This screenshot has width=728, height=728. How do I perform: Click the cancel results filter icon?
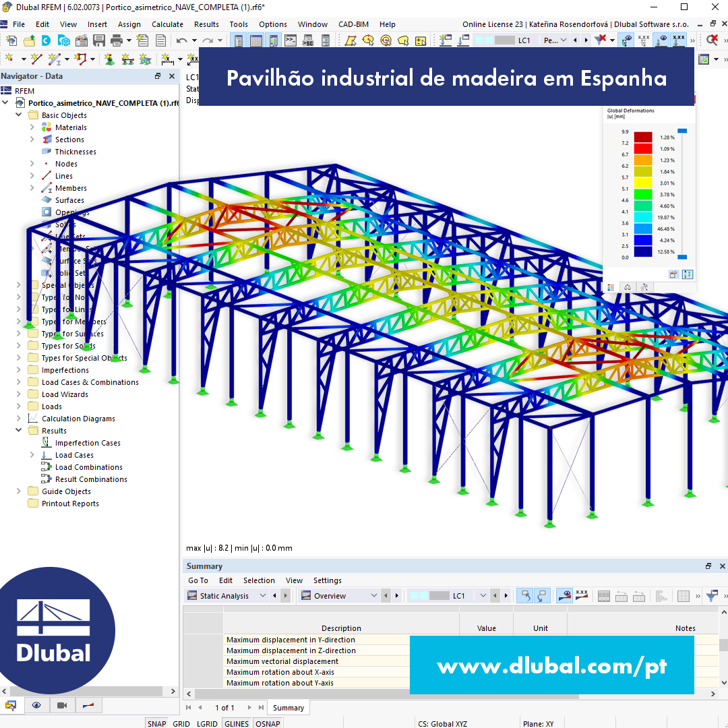[601, 40]
